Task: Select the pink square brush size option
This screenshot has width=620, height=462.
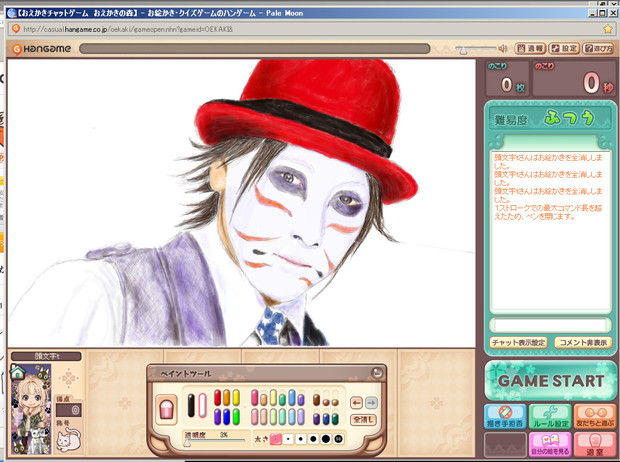Action: click(x=276, y=438)
